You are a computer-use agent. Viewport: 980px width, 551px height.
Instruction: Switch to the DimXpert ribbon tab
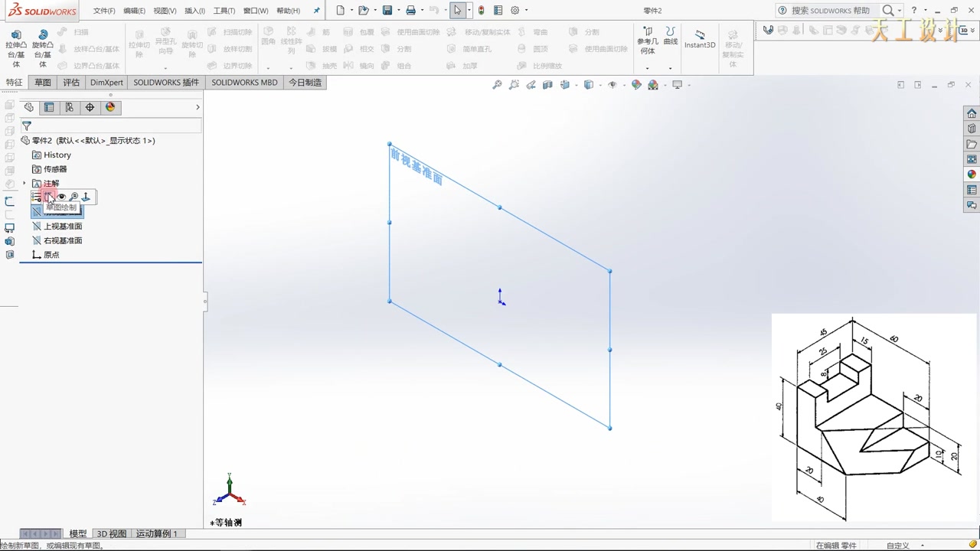point(106,83)
